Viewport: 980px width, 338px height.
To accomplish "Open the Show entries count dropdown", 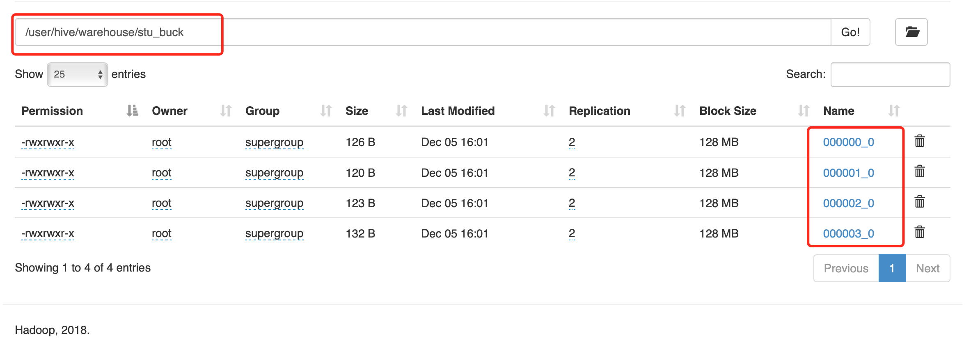I will 78,74.
